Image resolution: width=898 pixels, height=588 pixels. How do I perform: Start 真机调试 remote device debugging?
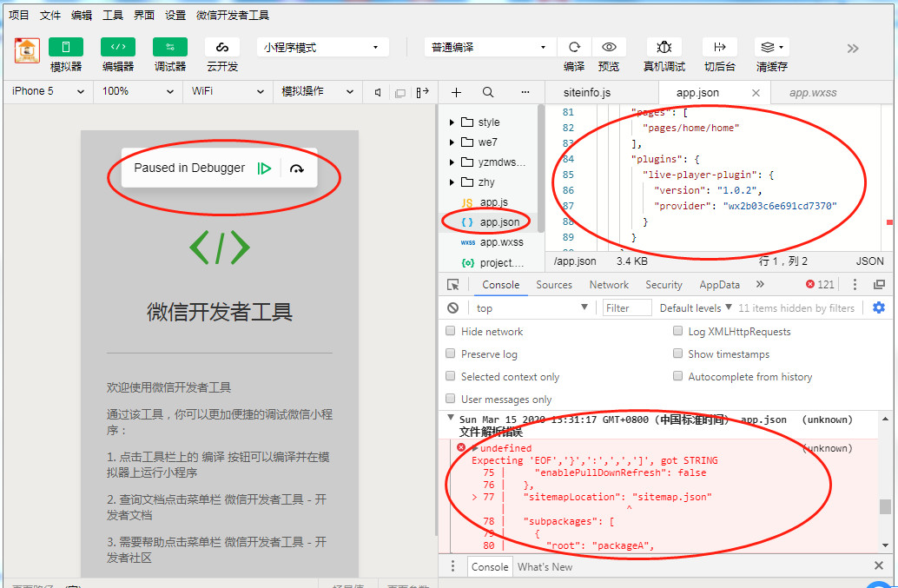coord(664,47)
